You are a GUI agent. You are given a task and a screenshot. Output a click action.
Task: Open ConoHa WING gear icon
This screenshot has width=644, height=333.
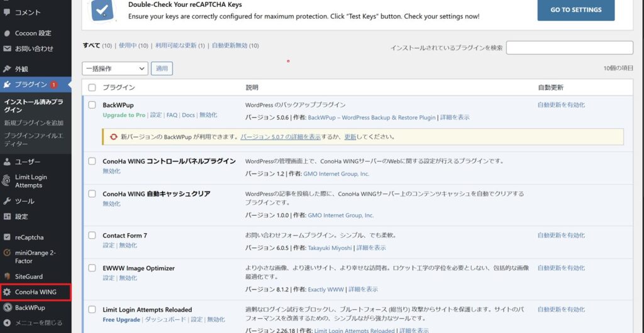point(7,292)
